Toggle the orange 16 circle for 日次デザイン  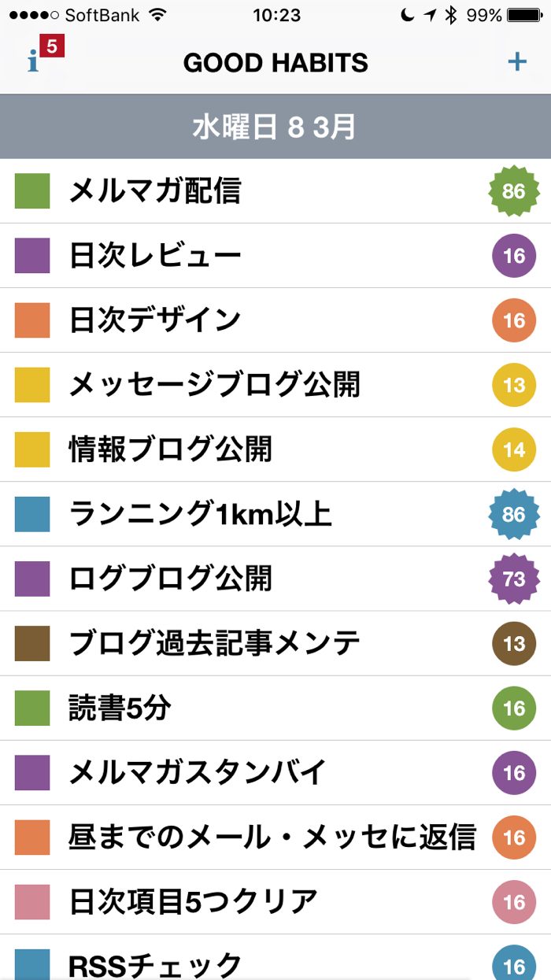513,320
